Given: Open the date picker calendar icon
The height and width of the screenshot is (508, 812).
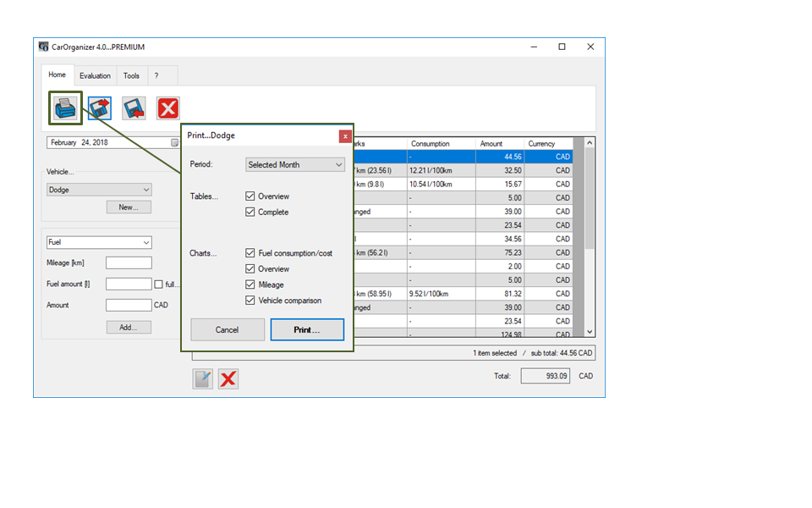Looking at the screenshot, I should [x=175, y=142].
